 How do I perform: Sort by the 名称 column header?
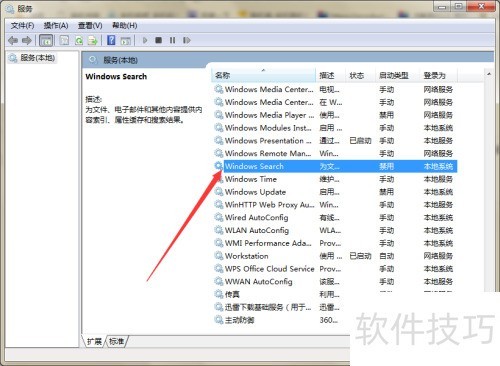pos(263,75)
